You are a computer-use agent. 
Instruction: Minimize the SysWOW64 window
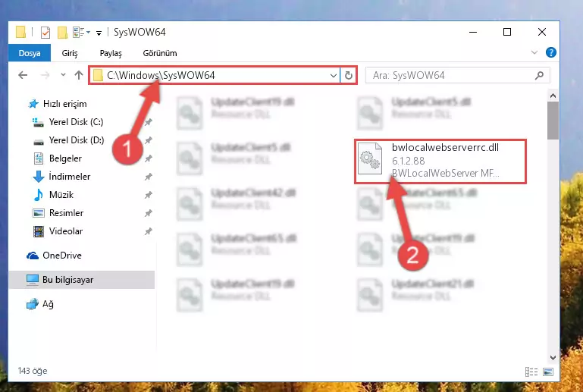pos(473,33)
